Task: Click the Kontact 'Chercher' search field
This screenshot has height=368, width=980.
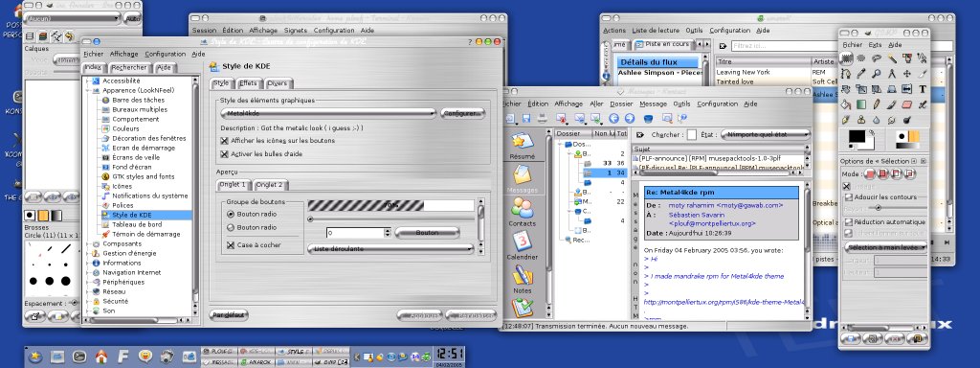Action: point(691,134)
